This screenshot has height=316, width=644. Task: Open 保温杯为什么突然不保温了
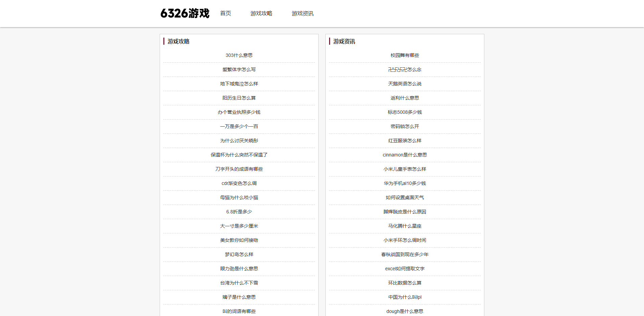[x=239, y=154]
